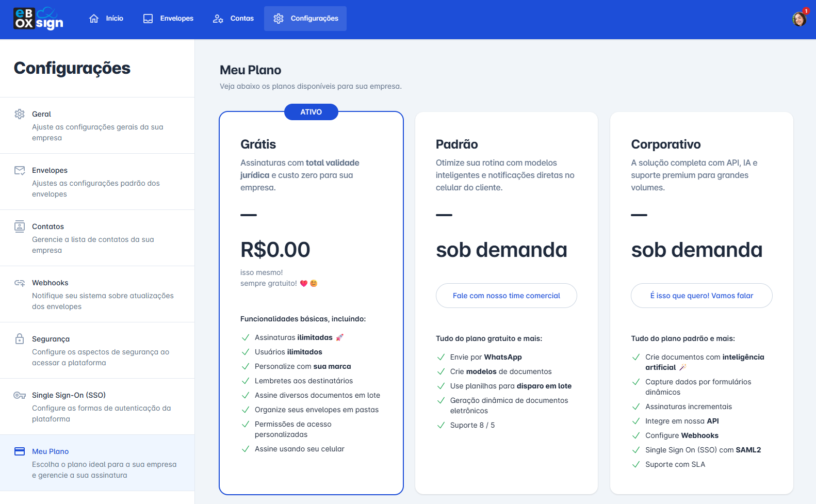The width and height of the screenshot is (816, 504).
Task: Open Contatos settings section
Action: click(97, 238)
